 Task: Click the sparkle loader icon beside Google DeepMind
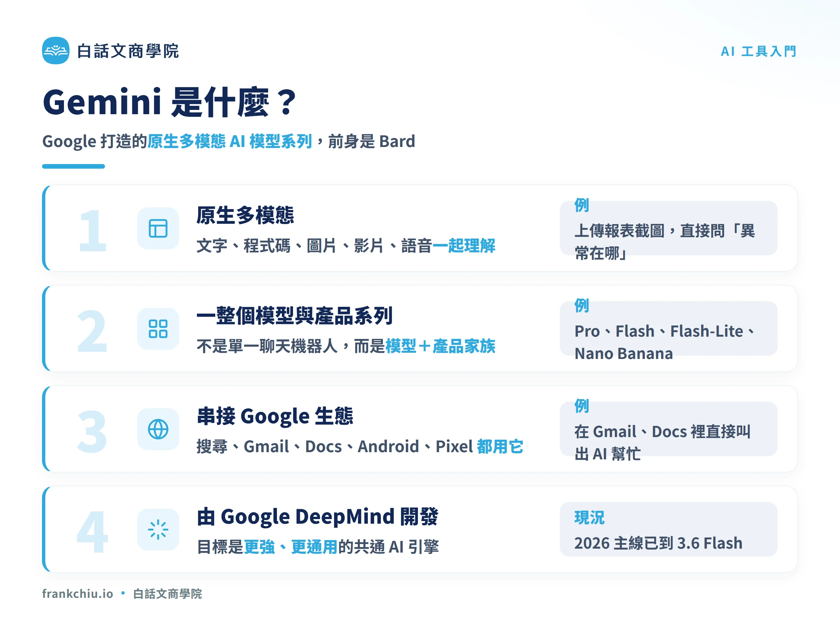tap(158, 529)
